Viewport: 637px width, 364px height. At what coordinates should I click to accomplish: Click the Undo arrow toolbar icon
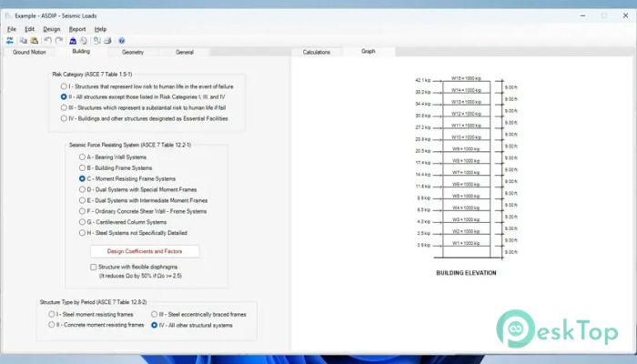(x=47, y=41)
